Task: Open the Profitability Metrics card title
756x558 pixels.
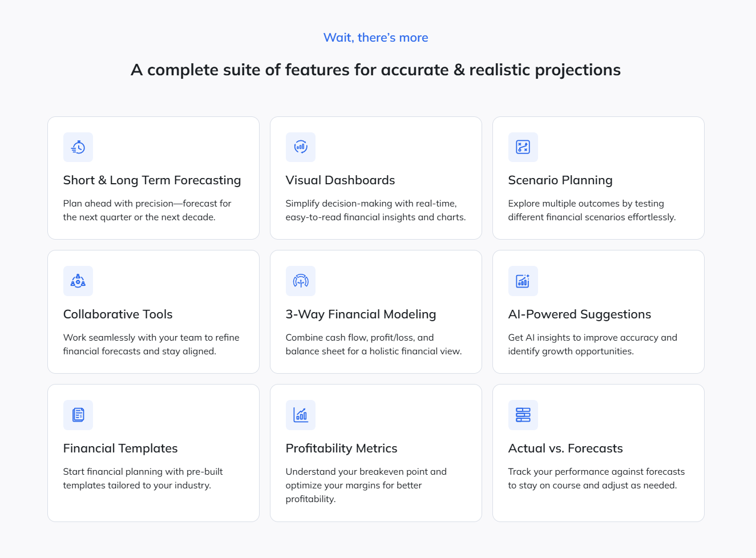Action: pyautogui.click(x=342, y=448)
